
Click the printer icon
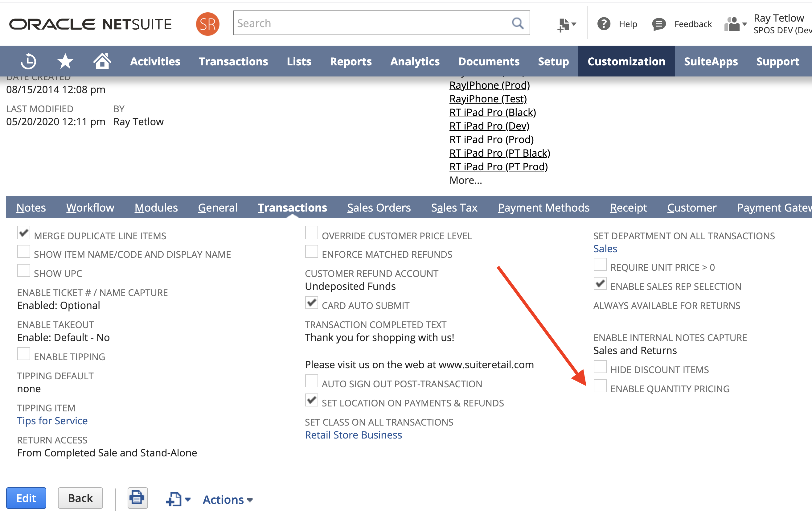[137, 498]
